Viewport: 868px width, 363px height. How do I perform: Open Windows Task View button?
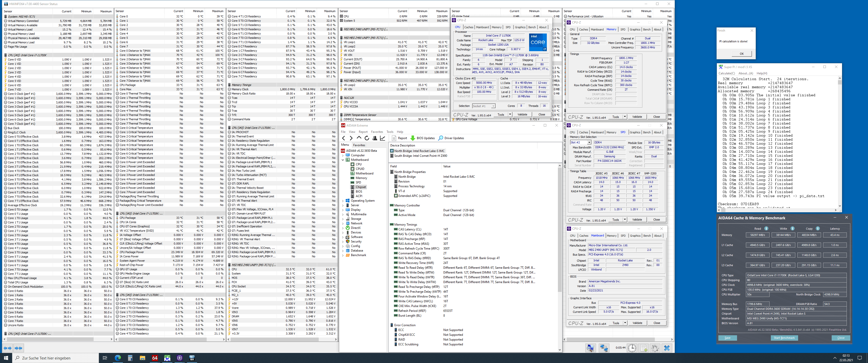point(105,358)
